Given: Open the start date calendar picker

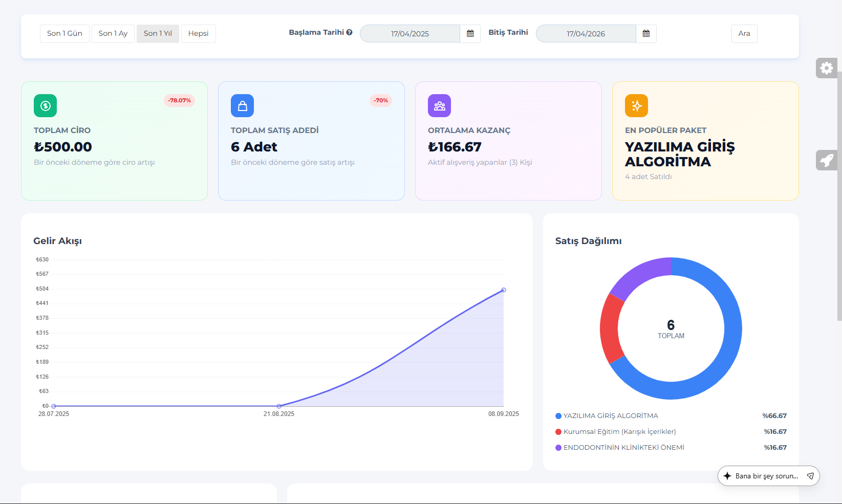Looking at the screenshot, I should click(470, 34).
